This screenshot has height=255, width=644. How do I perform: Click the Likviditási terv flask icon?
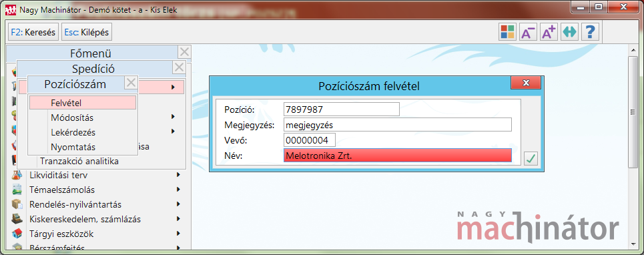(x=17, y=175)
